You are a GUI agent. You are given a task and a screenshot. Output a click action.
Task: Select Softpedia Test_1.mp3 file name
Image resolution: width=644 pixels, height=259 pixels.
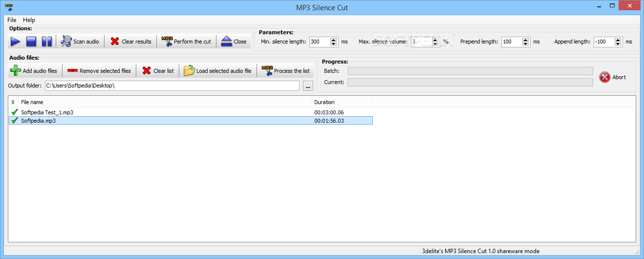pyautogui.click(x=47, y=112)
